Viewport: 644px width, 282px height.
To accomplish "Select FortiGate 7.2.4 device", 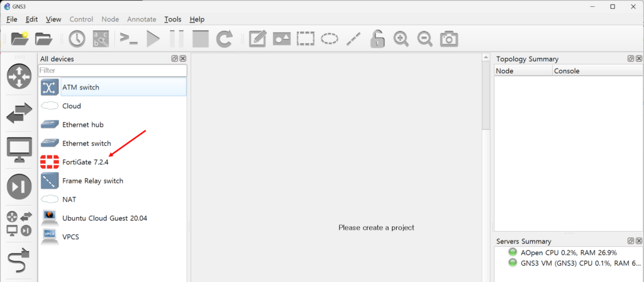I will tap(113, 162).
